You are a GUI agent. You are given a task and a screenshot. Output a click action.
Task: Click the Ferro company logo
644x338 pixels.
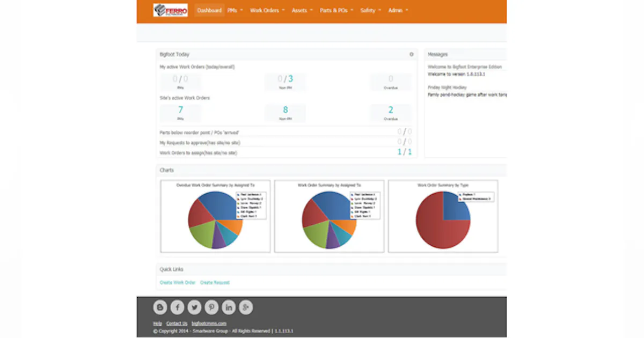tap(170, 10)
